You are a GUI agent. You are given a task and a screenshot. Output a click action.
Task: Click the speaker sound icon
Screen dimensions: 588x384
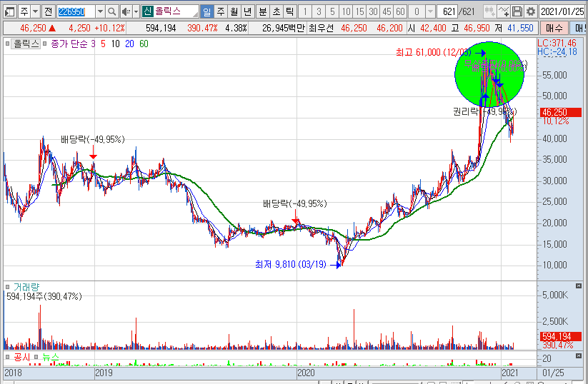click(x=125, y=11)
